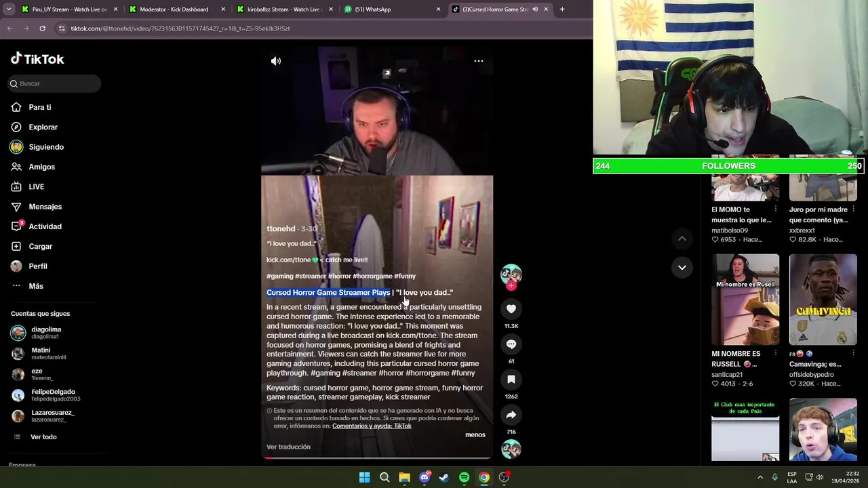This screenshot has width=868, height=488.
Task: Open Perfil page
Action: point(37,266)
